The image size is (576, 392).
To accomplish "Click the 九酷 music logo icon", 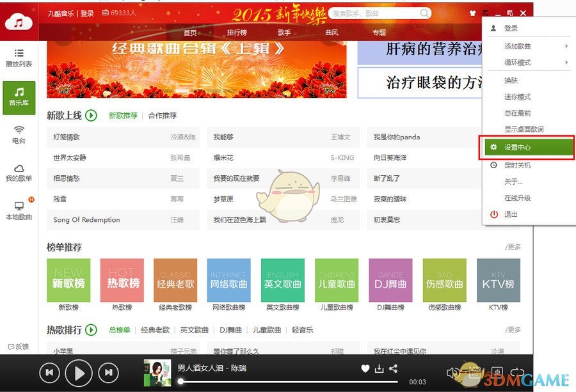I will (x=19, y=21).
